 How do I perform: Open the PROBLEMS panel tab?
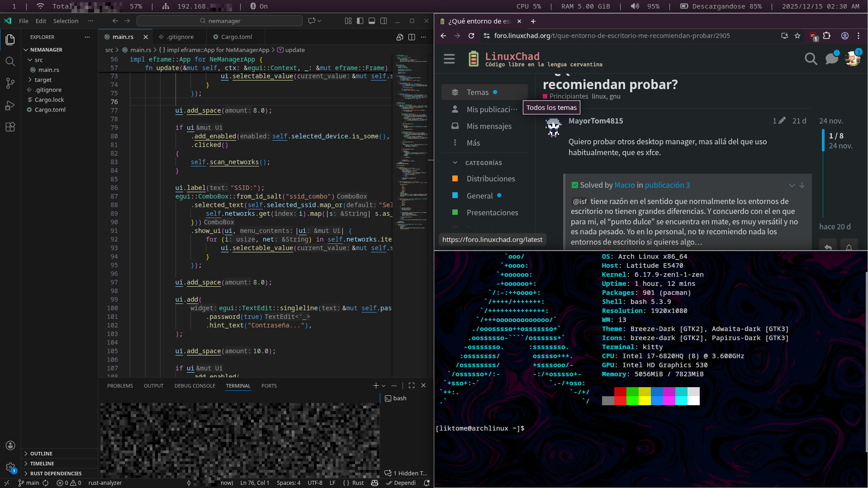(120, 386)
